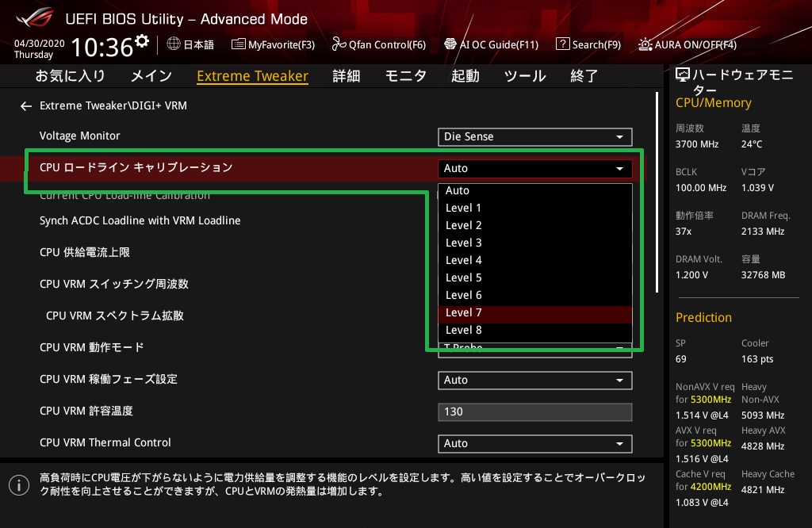Image resolution: width=812 pixels, height=528 pixels.
Task: Click Qfan Control(F6) label
Action: click(387, 44)
